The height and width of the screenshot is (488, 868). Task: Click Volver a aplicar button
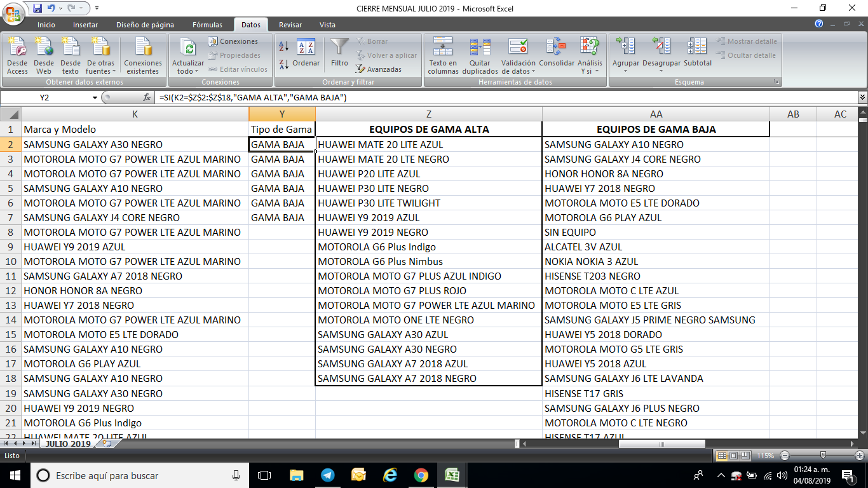click(386, 55)
